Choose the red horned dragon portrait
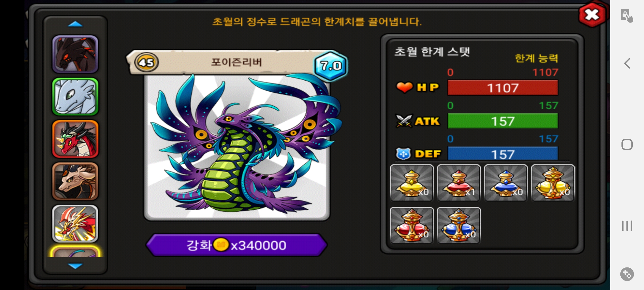Image resolution: width=644 pixels, height=290 pixels. click(x=75, y=139)
